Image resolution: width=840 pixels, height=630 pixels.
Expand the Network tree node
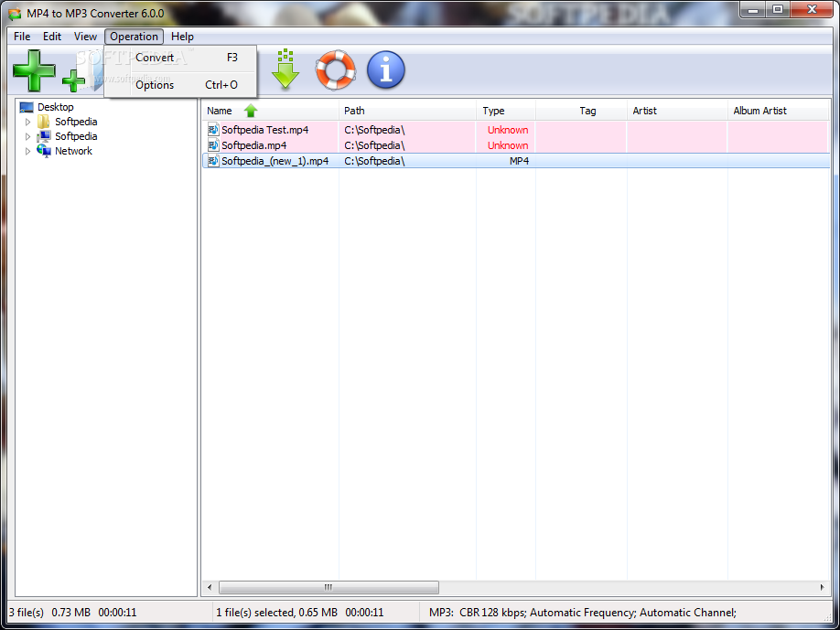pyautogui.click(x=27, y=151)
